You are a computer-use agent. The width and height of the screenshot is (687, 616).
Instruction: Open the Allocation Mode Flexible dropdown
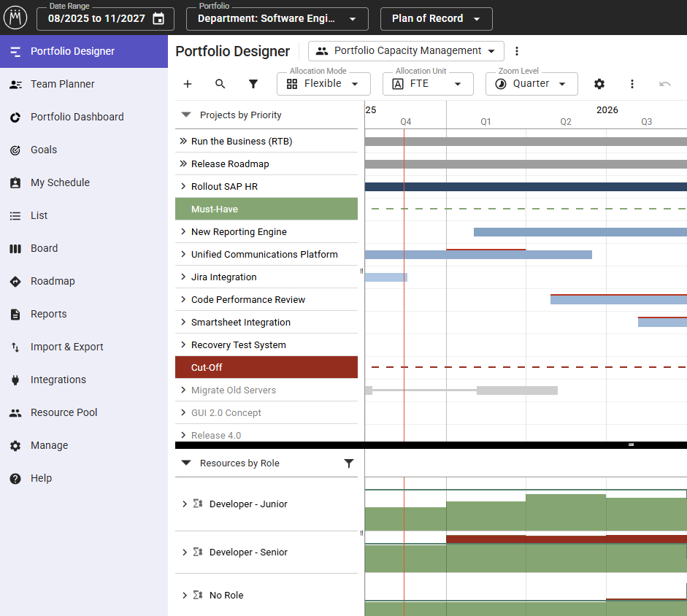[x=323, y=84]
